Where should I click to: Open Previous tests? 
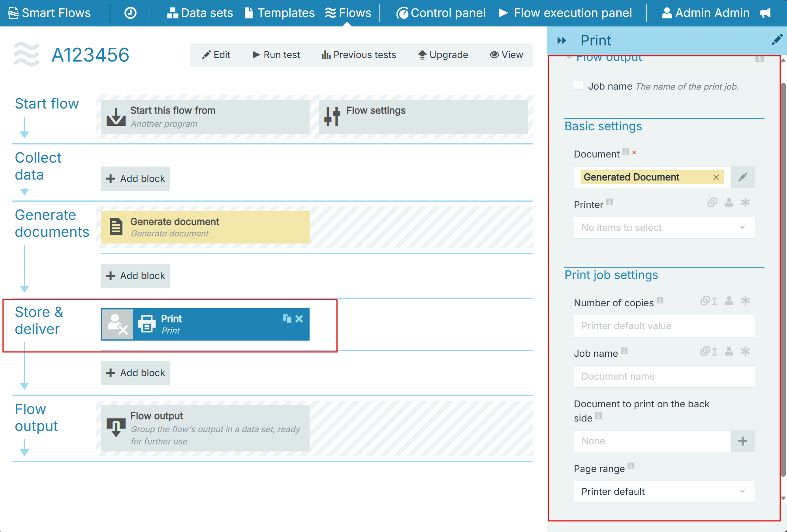click(359, 55)
